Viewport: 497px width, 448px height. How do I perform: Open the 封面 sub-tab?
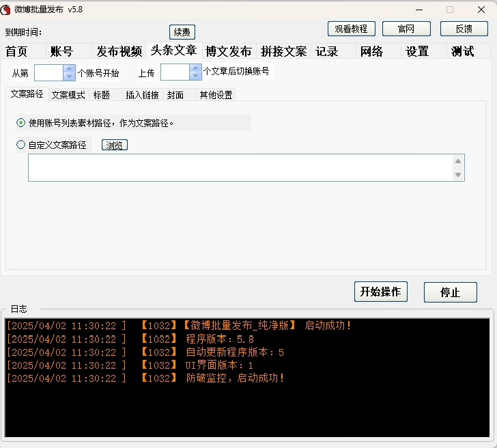tap(179, 95)
